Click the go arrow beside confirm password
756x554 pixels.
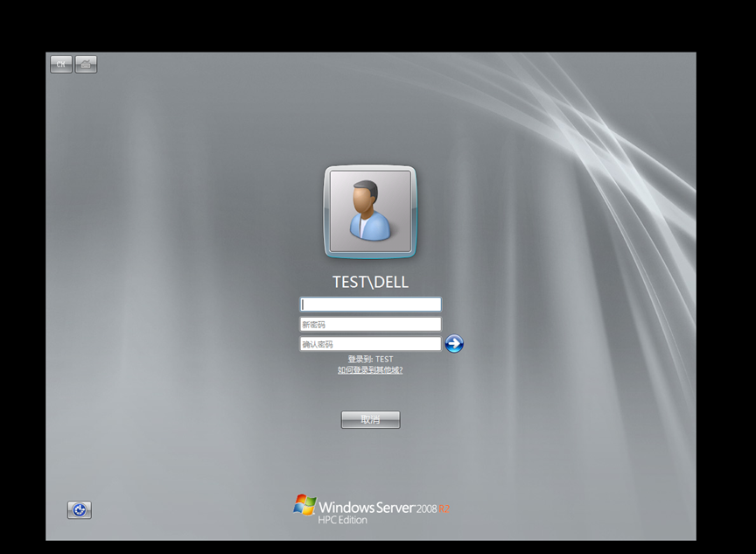click(x=454, y=344)
